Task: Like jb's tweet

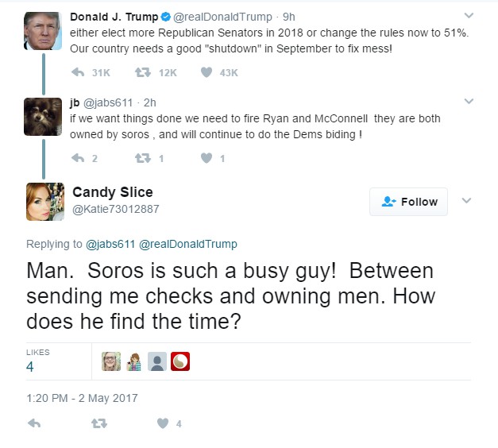Action: [206, 158]
